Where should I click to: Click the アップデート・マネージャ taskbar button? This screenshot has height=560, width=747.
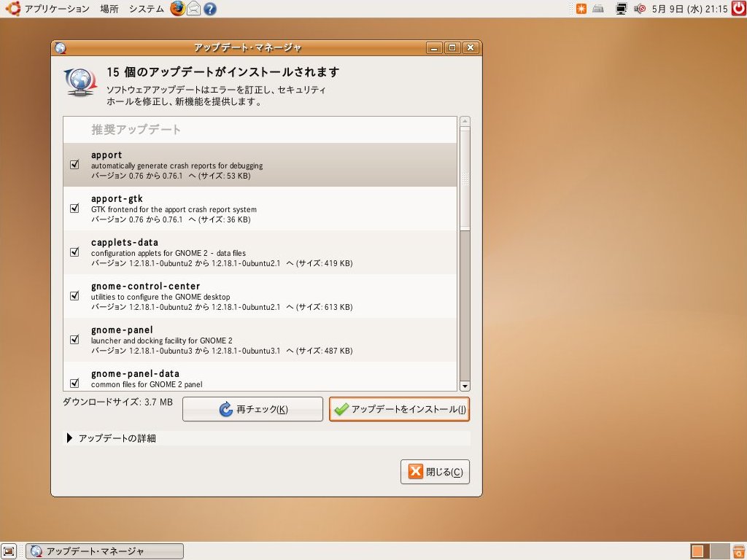pyautogui.click(x=105, y=551)
